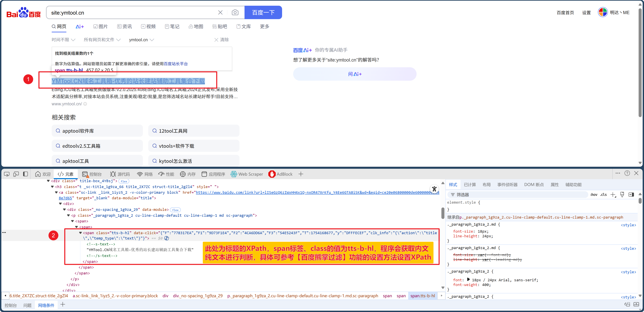Close the DevTools panel
This screenshot has height=312, width=644.
(x=636, y=173)
